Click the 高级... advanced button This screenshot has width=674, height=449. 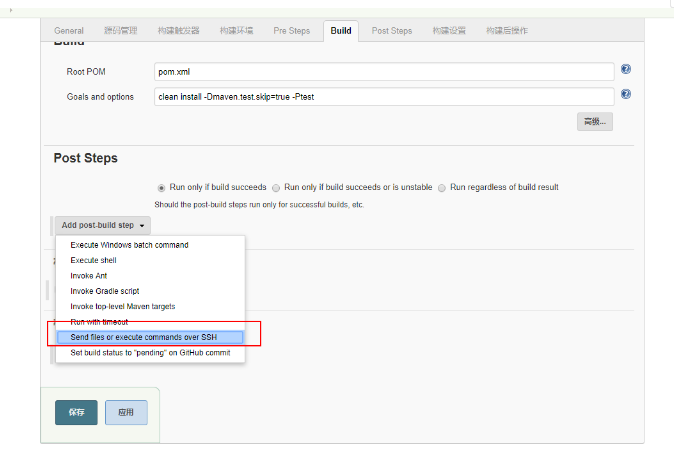(x=595, y=122)
